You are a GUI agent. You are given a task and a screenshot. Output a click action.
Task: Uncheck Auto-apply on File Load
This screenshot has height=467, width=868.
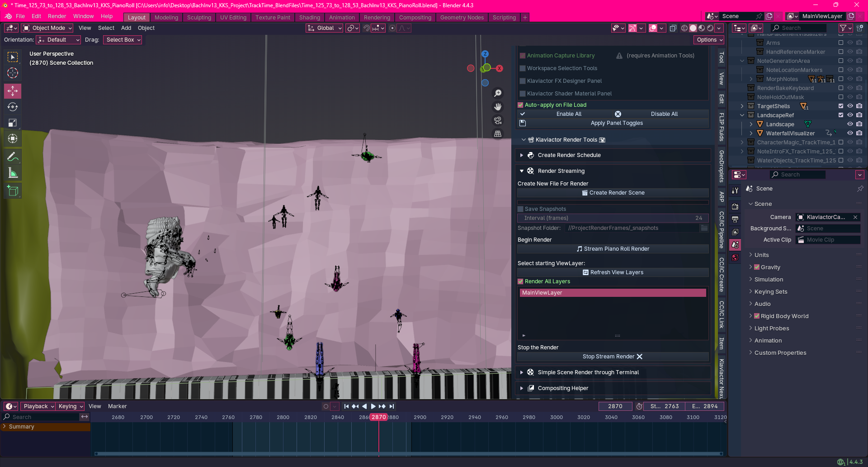click(520, 105)
